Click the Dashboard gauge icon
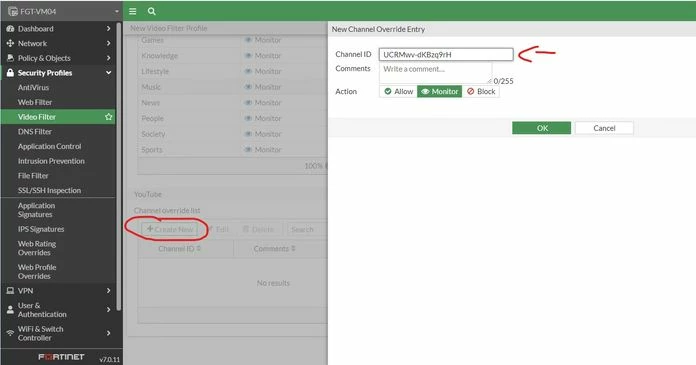The image size is (696, 365). click(10, 29)
